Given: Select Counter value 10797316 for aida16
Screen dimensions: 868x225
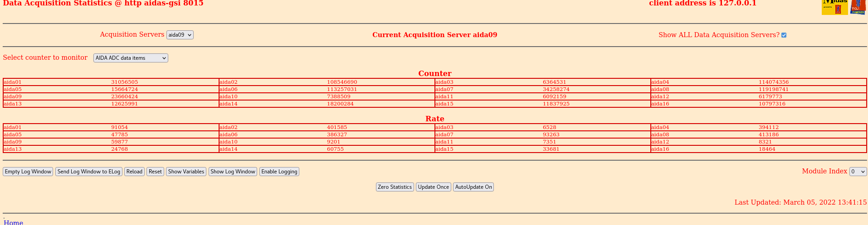Looking at the screenshot, I should click(x=772, y=104).
